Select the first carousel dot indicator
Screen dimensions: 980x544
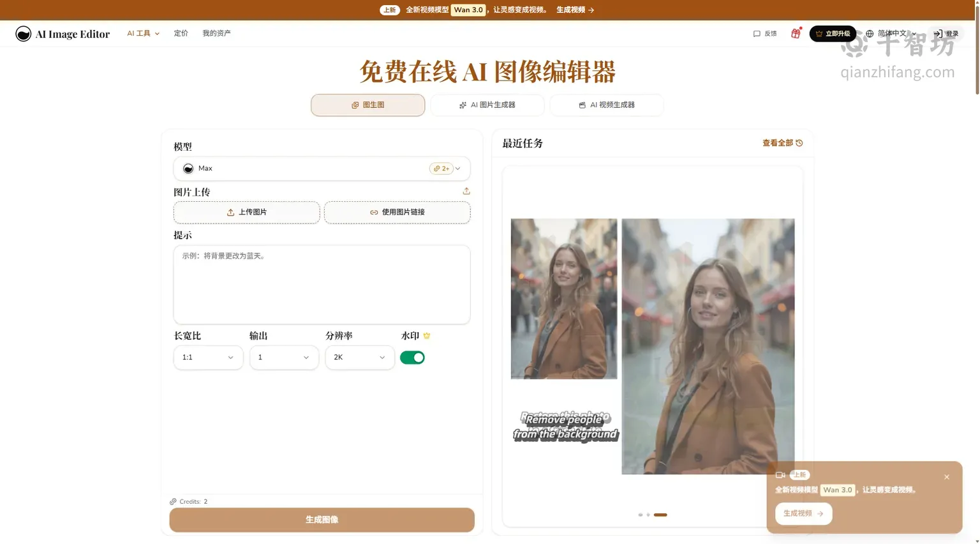pyautogui.click(x=640, y=515)
